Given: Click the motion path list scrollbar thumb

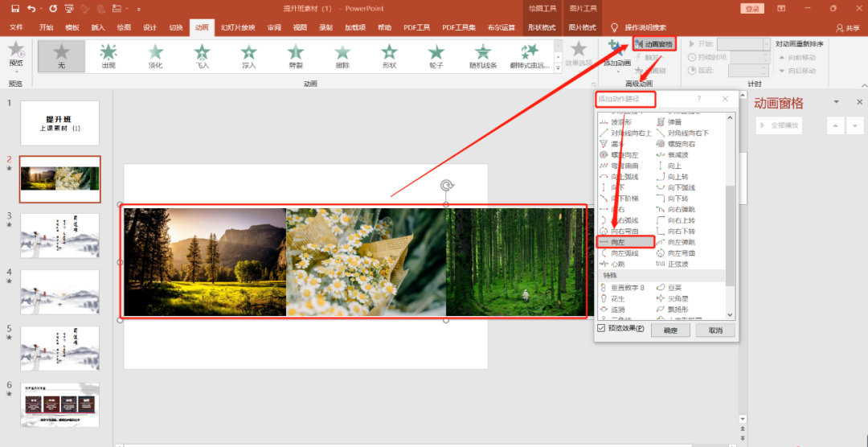Looking at the screenshot, I should click(730, 236).
